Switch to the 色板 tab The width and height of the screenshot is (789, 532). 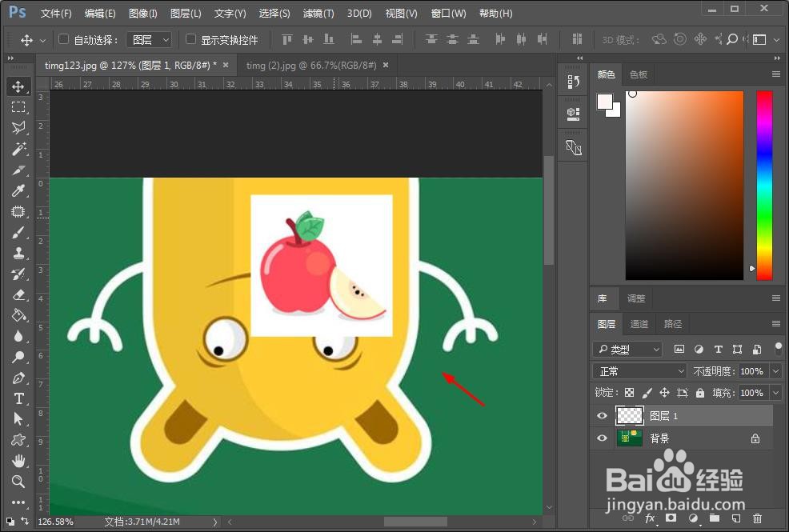pyautogui.click(x=638, y=74)
